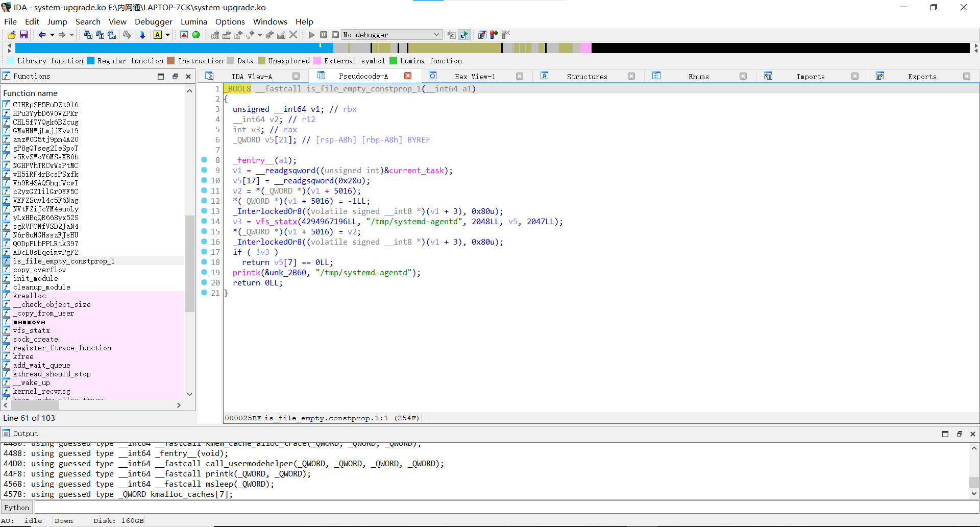The height and width of the screenshot is (527, 980).
Task: Pause the process with the pause button
Action: [324, 35]
